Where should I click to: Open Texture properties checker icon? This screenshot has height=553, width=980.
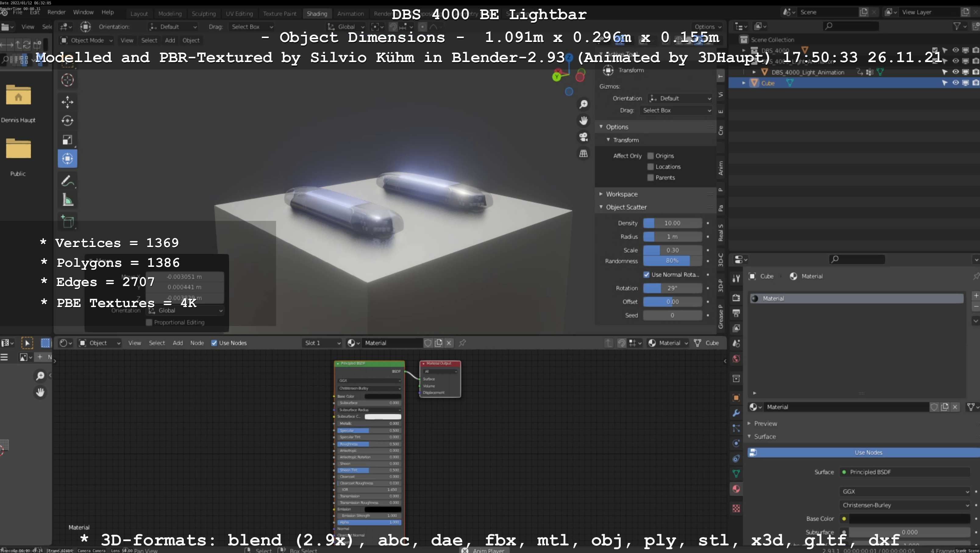[x=736, y=509]
